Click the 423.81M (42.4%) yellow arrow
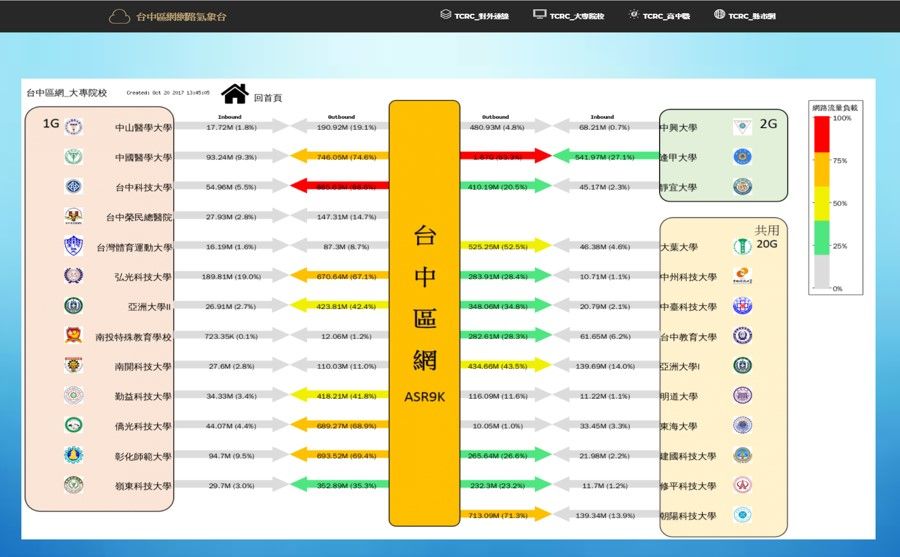The width and height of the screenshot is (900, 557). [340, 305]
